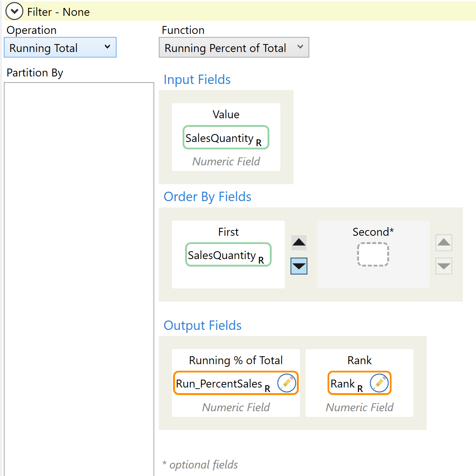Click the pencil icon next to Rank

click(x=379, y=383)
